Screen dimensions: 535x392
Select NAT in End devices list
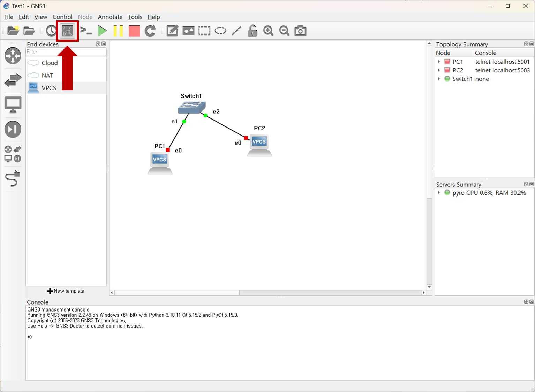pyautogui.click(x=66, y=75)
